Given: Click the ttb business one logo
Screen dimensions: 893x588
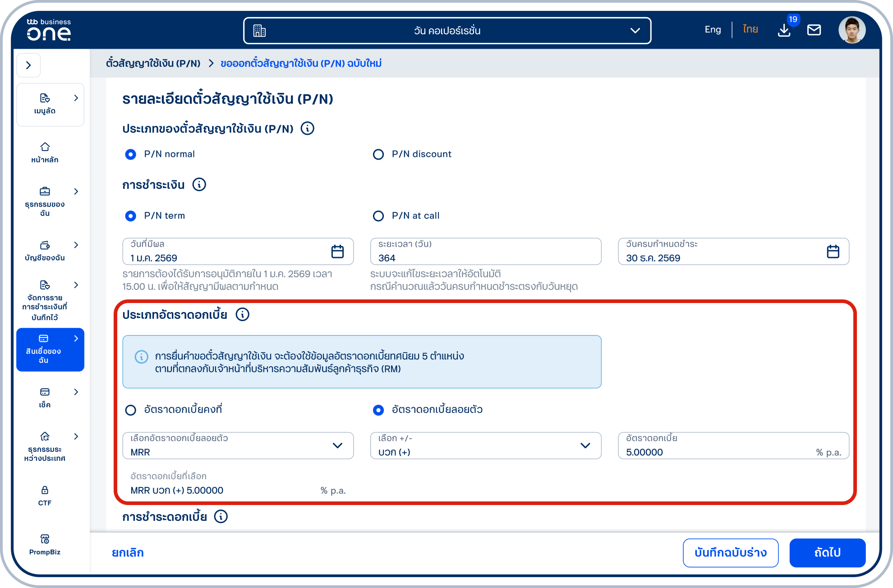Looking at the screenshot, I should [x=49, y=30].
